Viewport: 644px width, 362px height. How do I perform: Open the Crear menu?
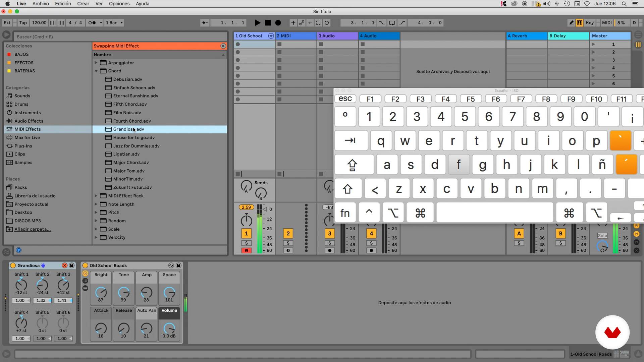point(83,4)
